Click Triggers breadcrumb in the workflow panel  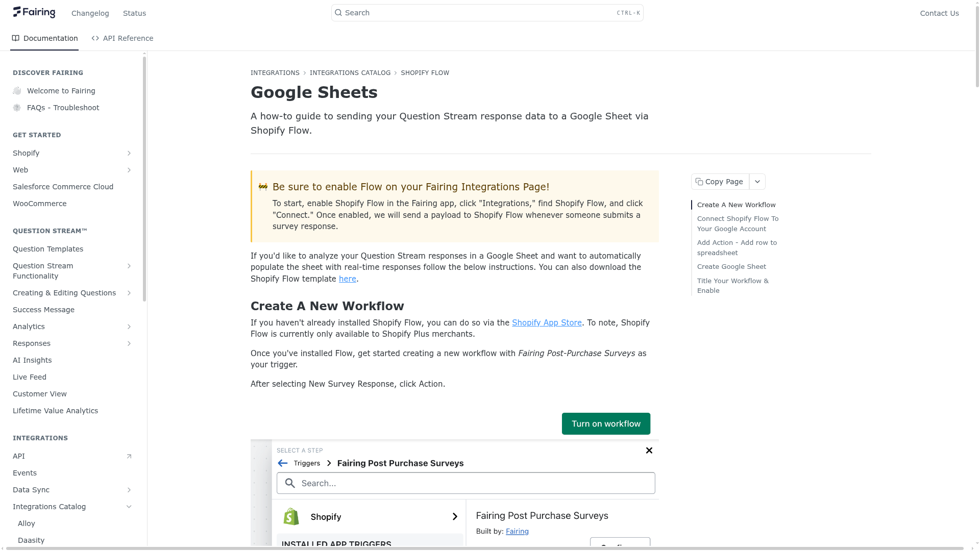tap(307, 463)
